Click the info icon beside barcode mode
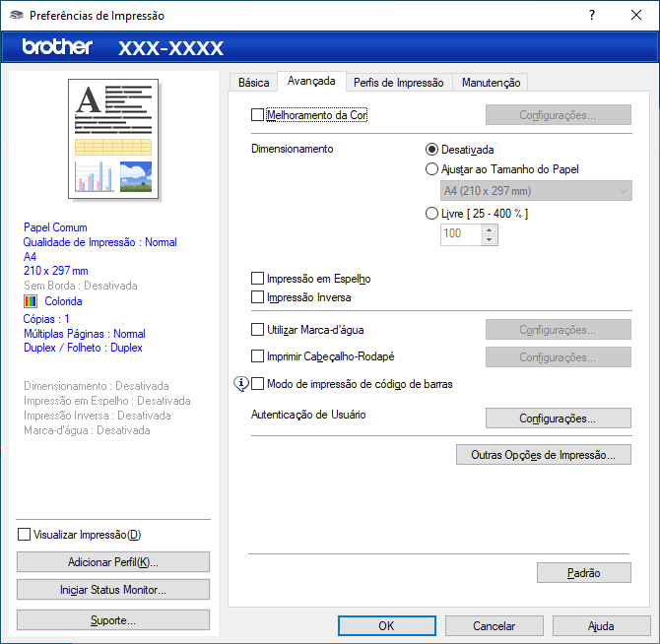Viewport: 660px width, 644px height. (241, 384)
